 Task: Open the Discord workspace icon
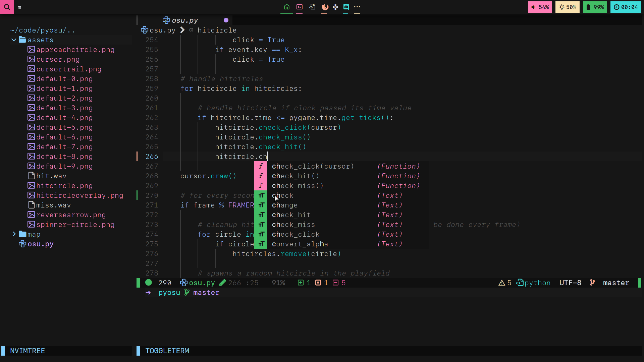pyautogui.click(x=346, y=7)
